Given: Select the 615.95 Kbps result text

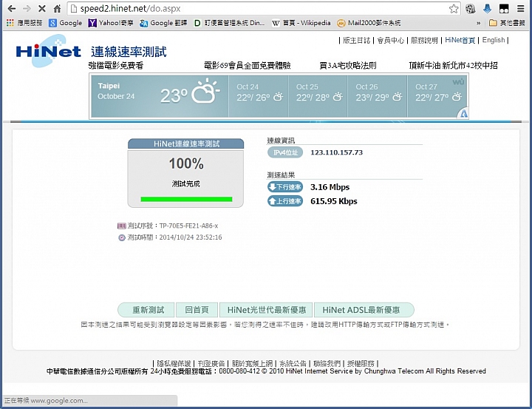Looking at the screenshot, I should pyautogui.click(x=334, y=201).
